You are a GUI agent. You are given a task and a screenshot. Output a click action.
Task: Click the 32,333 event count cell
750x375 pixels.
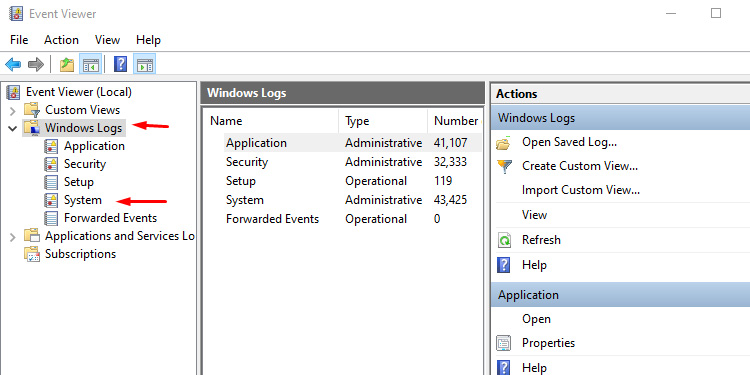click(x=450, y=162)
